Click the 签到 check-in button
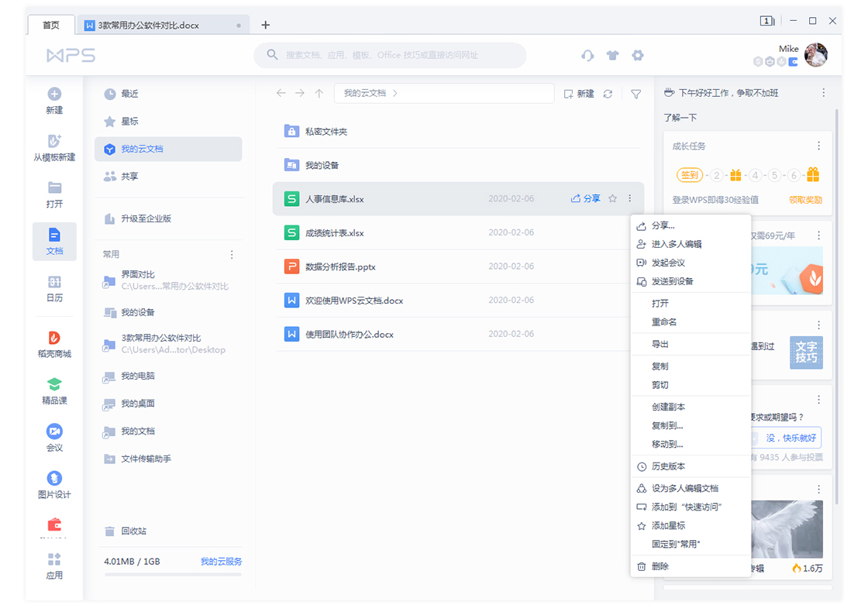 689,175
